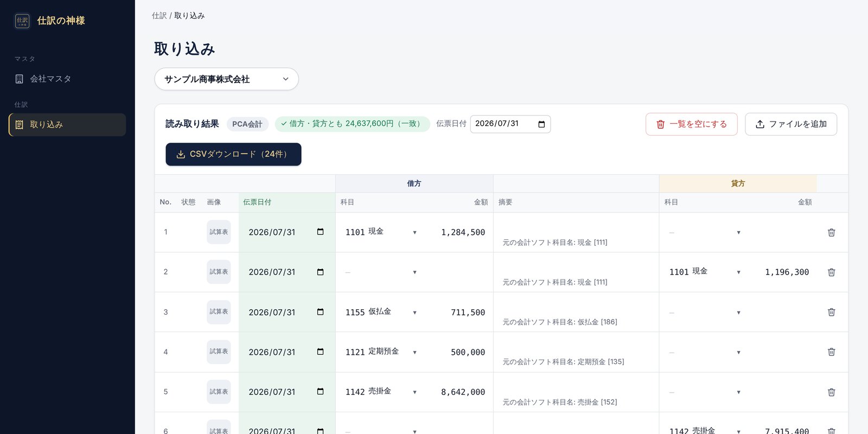Open the サンプル商事株式会社 company dropdown
Screen dimensions: 868x434
[x=226, y=79]
